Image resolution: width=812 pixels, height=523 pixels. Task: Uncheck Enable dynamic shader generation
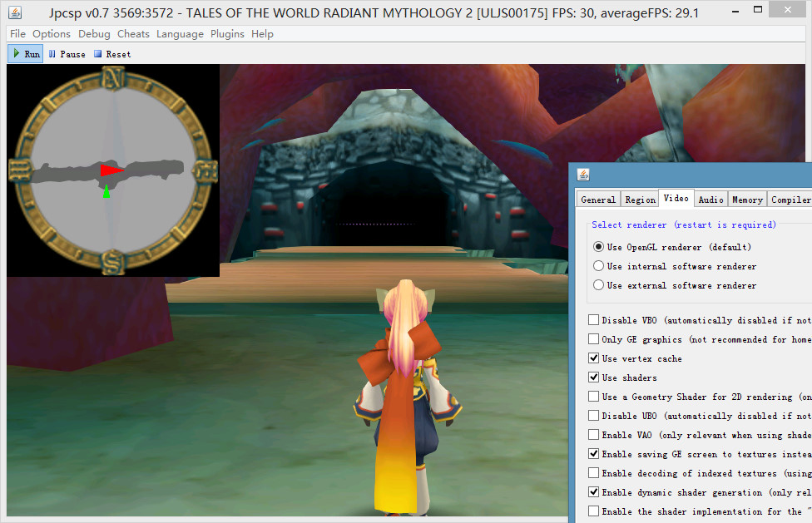(594, 492)
